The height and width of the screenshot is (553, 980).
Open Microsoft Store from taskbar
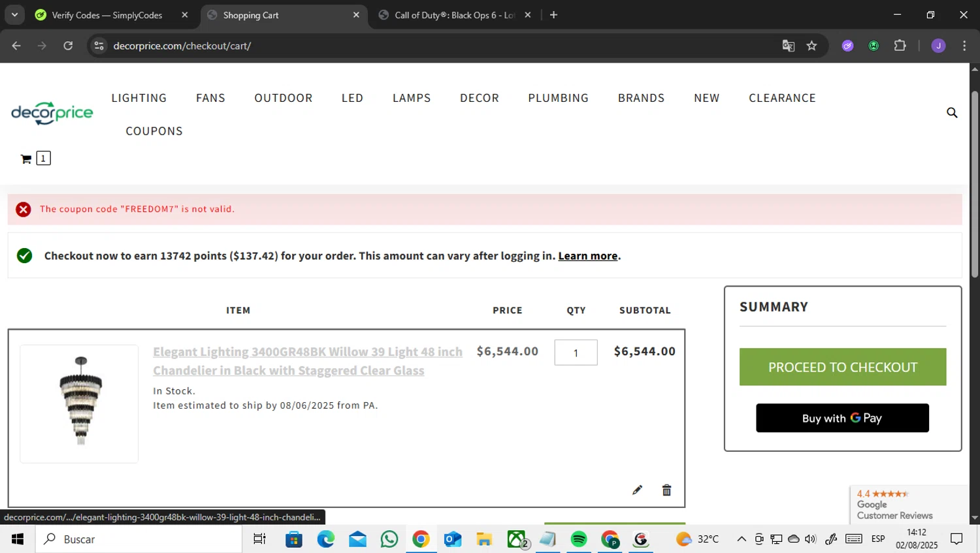point(294,539)
